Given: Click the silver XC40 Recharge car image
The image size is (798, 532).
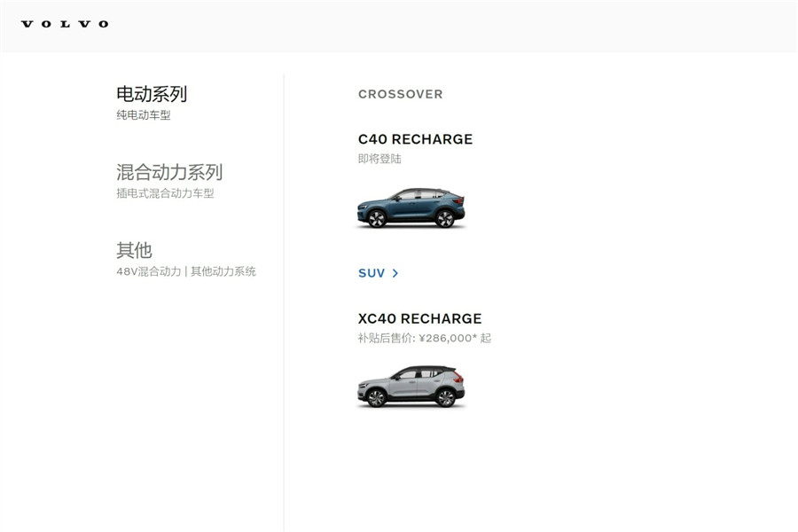Looking at the screenshot, I should click(x=411, y=387).
